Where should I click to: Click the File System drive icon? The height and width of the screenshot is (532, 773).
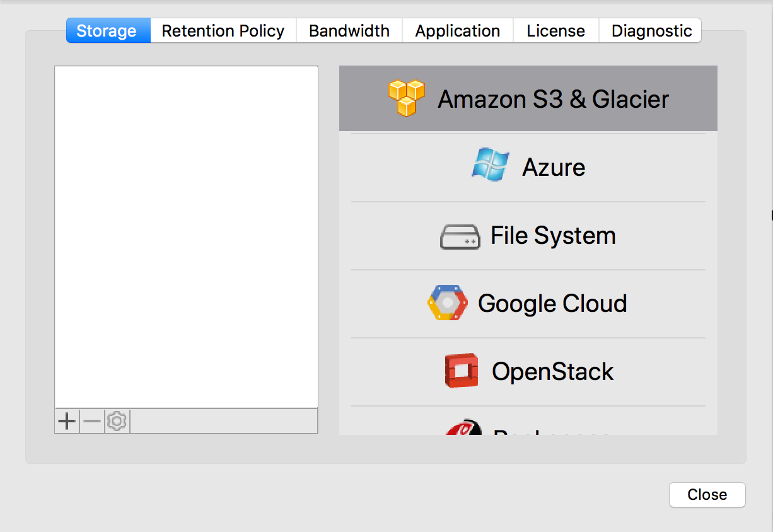[x=460, y=237]
